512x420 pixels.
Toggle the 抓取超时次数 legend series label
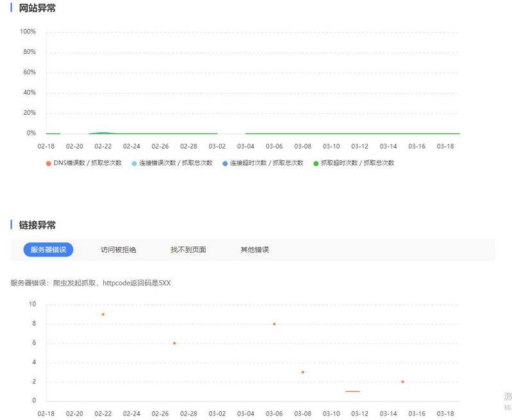(358, 164)
